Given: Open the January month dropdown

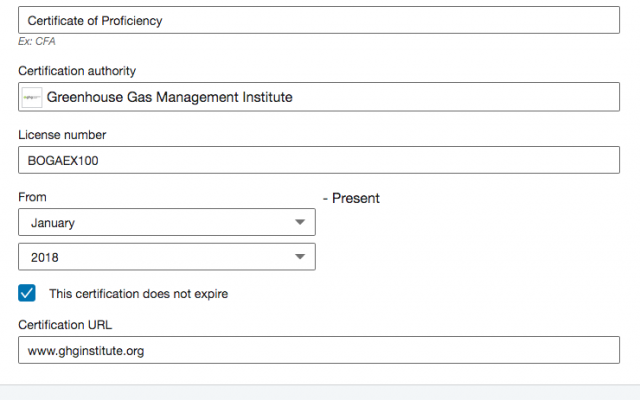Looking at the screenshot, I should coord(167,222).
